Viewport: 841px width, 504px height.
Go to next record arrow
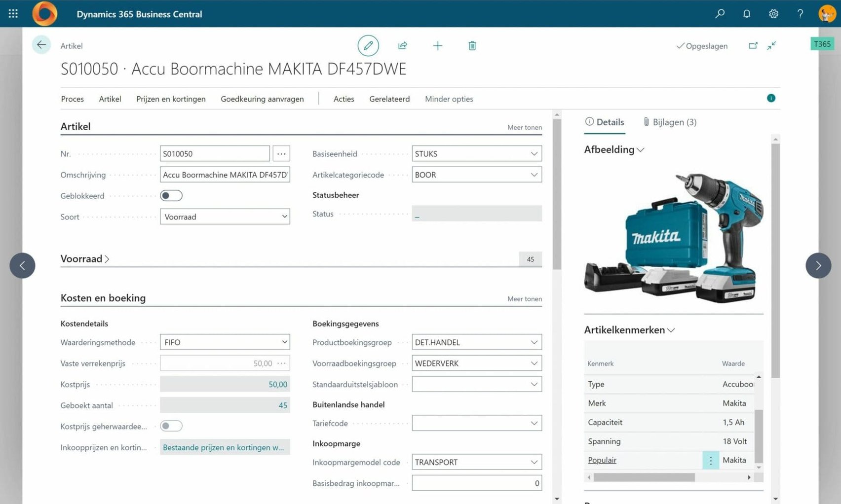point(818,265)
